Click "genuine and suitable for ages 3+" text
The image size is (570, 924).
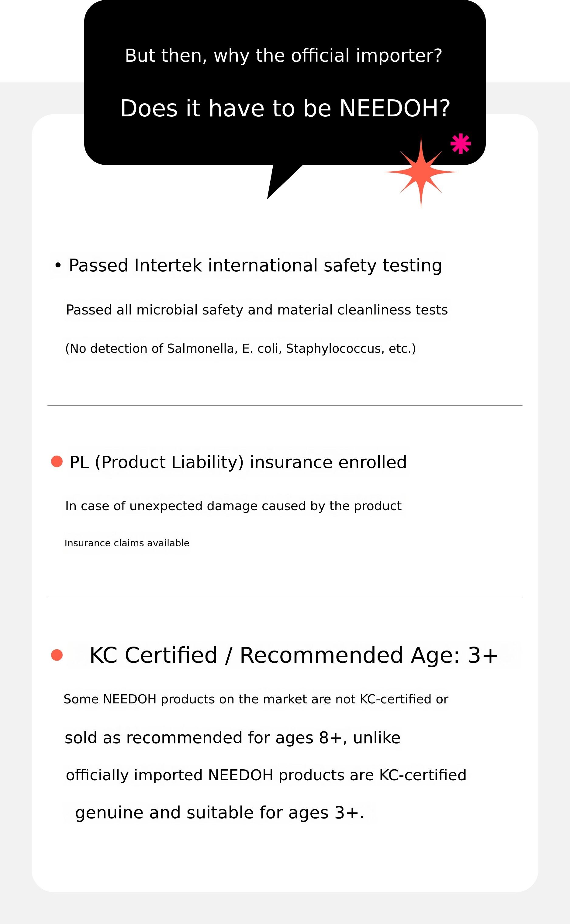tap(219, 812)
